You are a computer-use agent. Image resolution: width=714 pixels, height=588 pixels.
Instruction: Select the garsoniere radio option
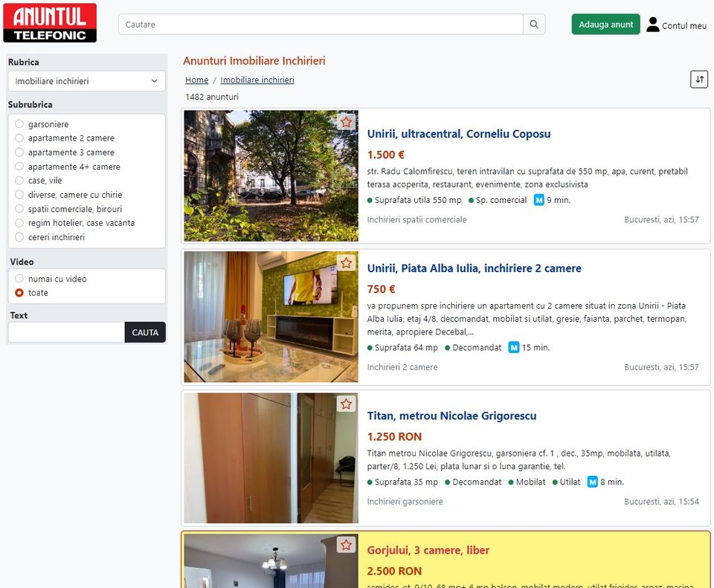[19, 124]
